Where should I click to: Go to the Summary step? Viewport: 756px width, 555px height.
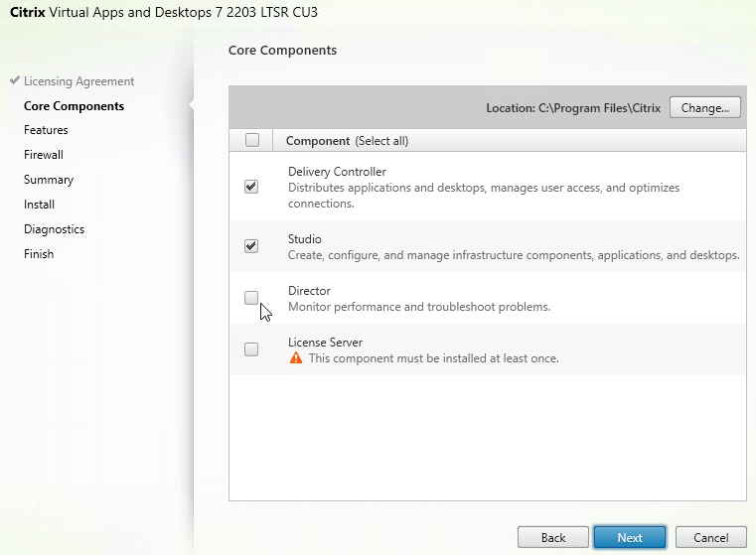click(49, 180)
